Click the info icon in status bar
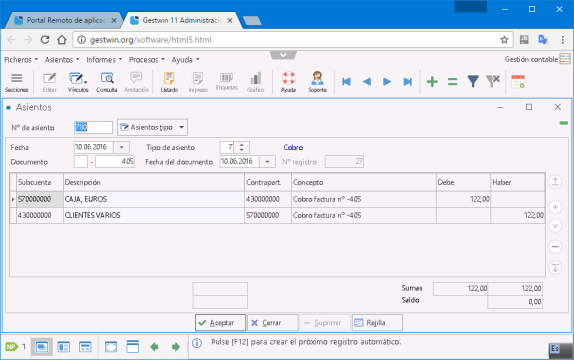 coord(197,343)
